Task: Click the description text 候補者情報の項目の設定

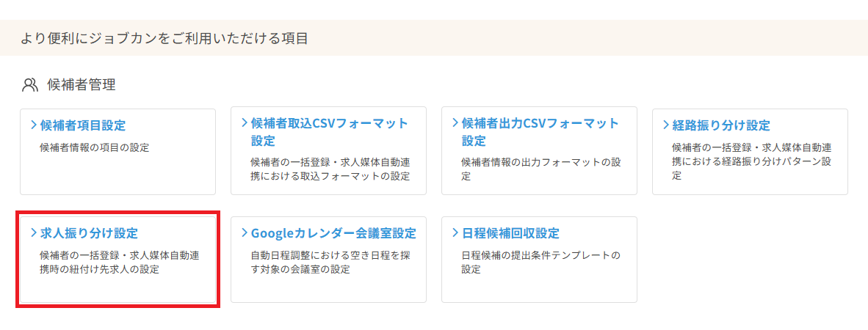Action: pos(94,147)
